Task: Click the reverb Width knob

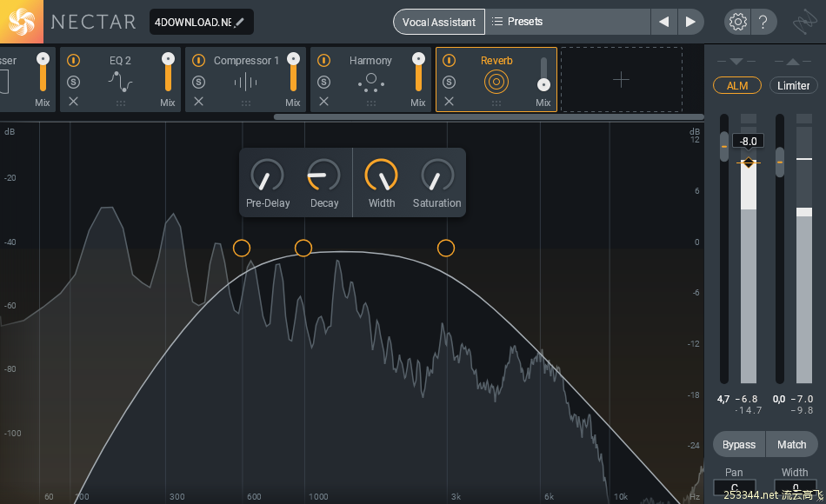Action: (x=382, y=176)
